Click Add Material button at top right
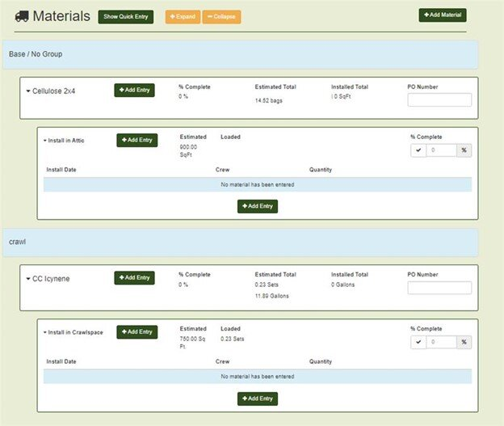 (442, 15)
